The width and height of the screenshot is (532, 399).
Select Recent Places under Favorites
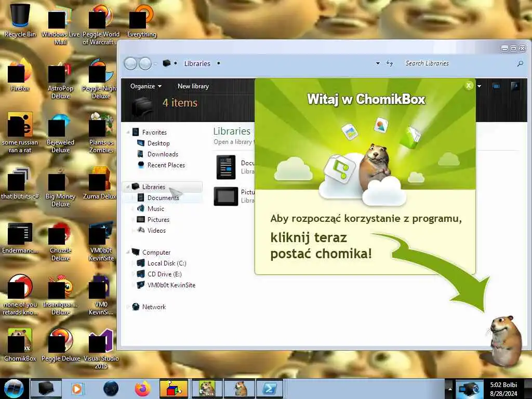coord(166,165)
